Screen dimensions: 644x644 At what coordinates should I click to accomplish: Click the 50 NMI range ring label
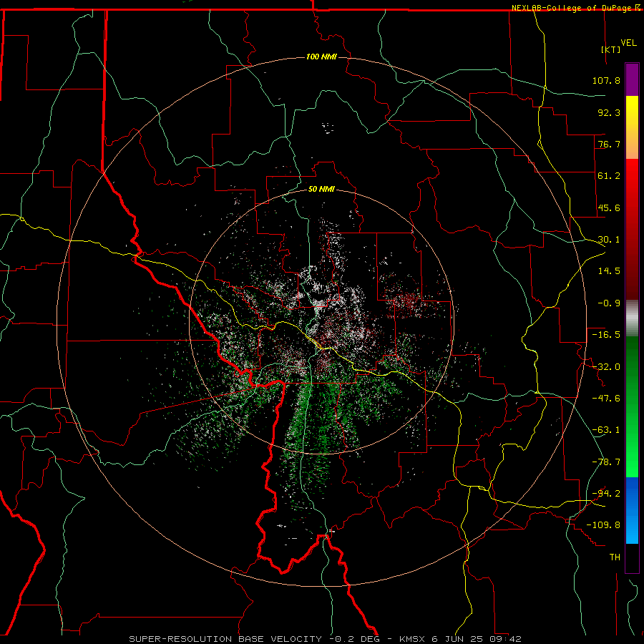[321, 189]
